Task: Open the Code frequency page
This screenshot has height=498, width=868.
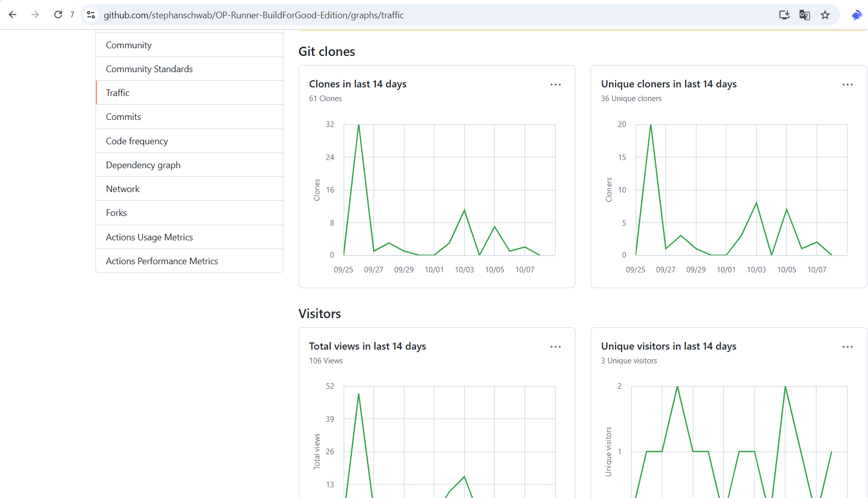Action: pos(137,141)
